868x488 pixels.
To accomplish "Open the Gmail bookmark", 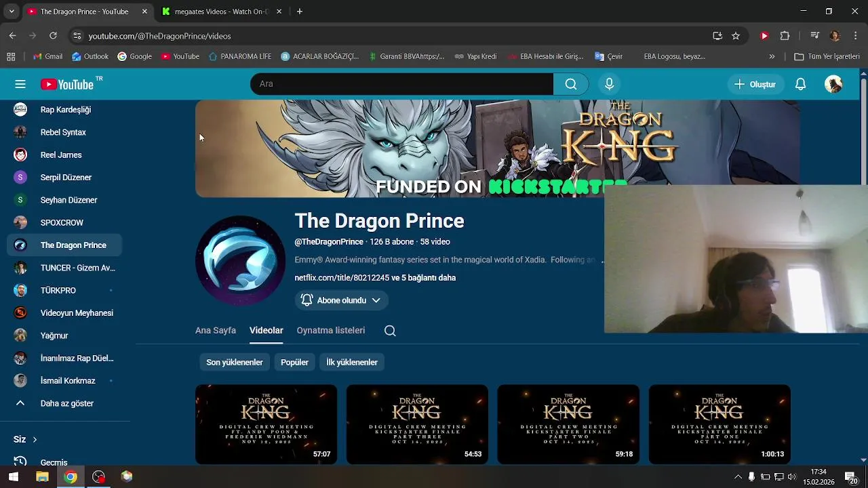I will [x=47, y=56].
